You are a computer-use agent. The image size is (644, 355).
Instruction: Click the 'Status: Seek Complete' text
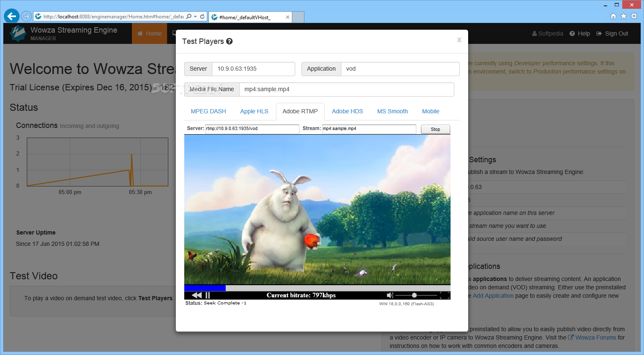(x=216, y=303)
